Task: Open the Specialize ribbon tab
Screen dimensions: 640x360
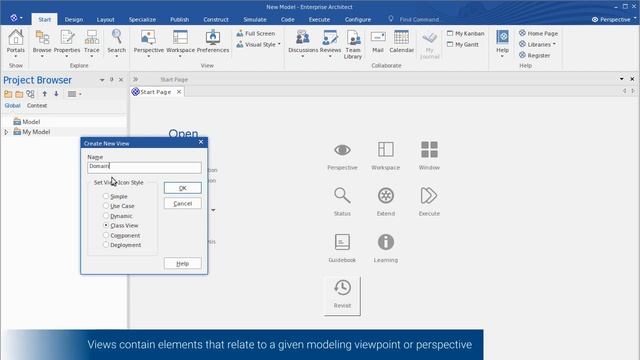Action: (x=142, y=19)
